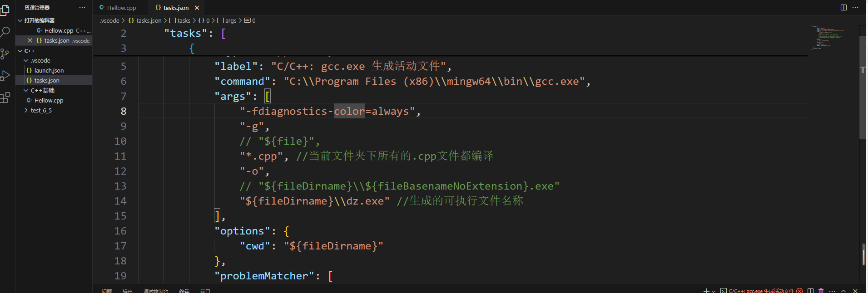Add a new terminal with plus icon

pos(706,291)
